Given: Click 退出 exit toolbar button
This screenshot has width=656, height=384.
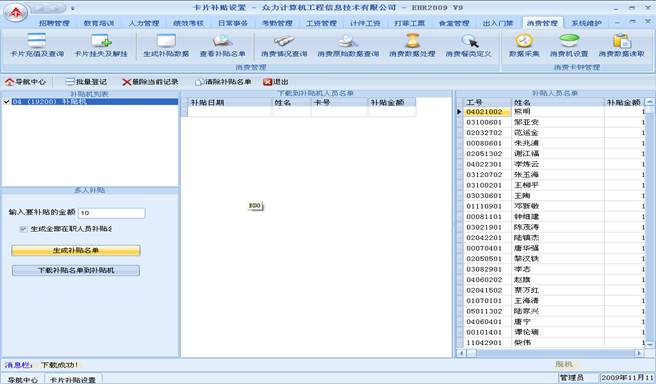Looking at the screenshot, I should point(276,82).
